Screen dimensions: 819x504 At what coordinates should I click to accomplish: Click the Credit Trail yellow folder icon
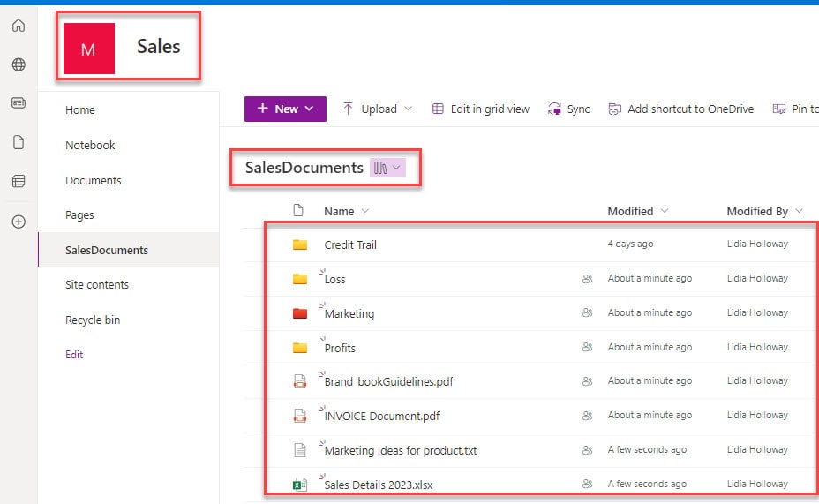click(x=300, y=244)
